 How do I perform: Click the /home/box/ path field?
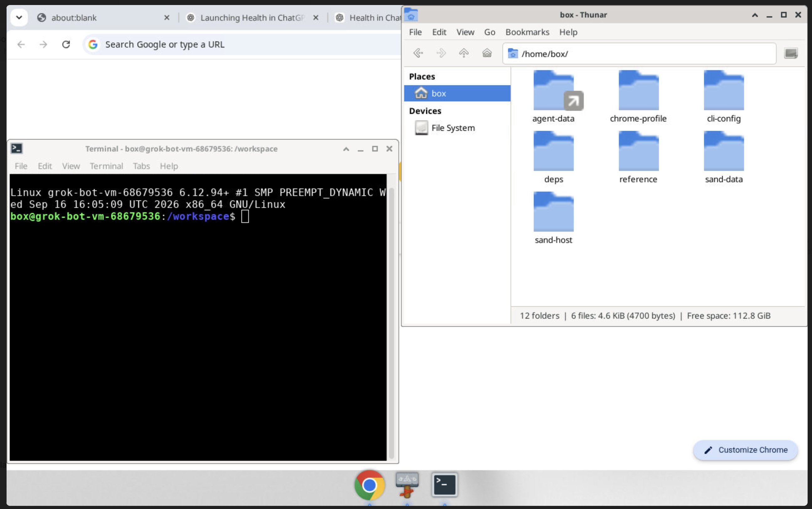(639, 54)
